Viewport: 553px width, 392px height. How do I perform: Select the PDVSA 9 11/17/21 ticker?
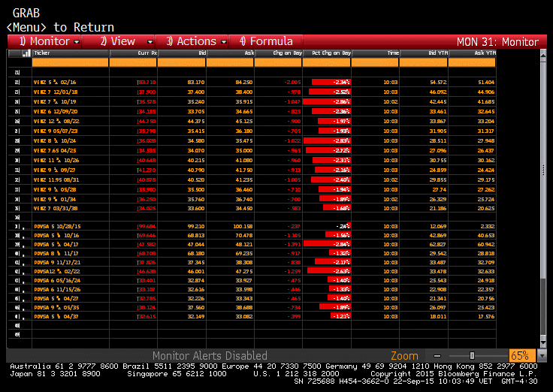tap(58, 263)
